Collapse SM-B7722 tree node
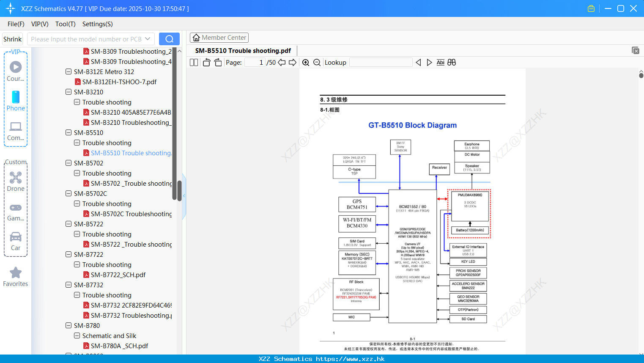Image resolution: width=644 pixels, height=363 pixels. coord(69,254)
